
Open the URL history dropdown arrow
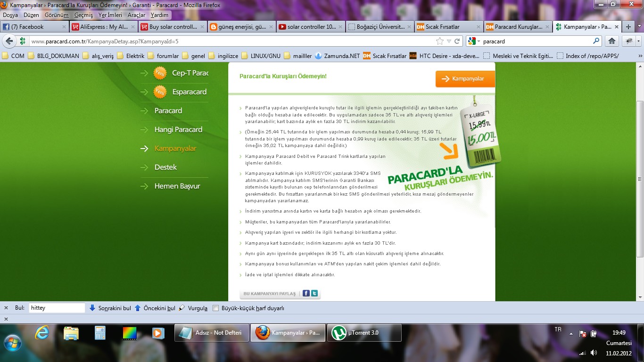point(449,41)
